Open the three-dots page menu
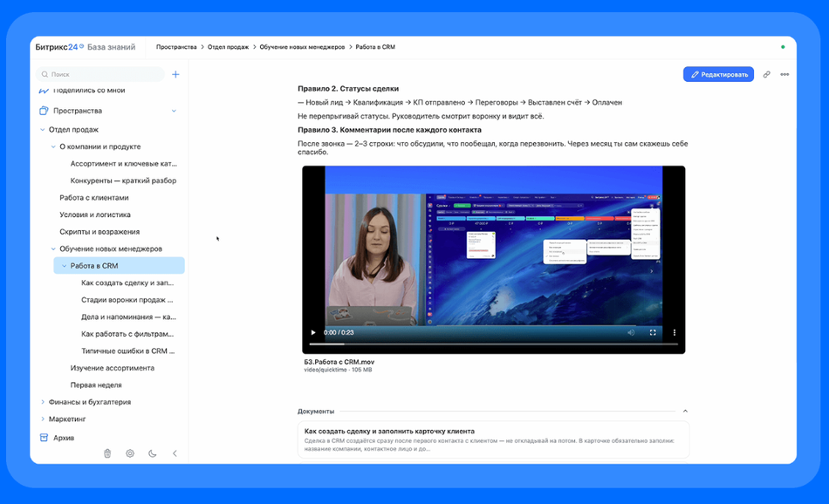 click(784, 74)
